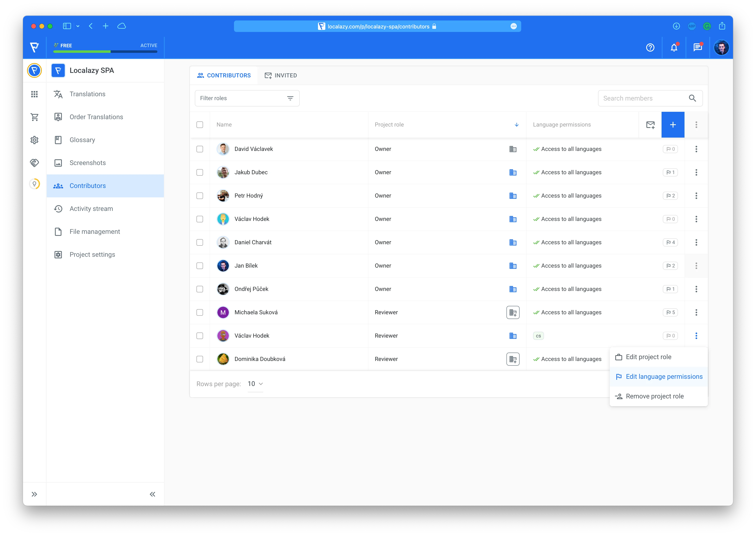Open the chat messages icon

(x=697, y=47)
